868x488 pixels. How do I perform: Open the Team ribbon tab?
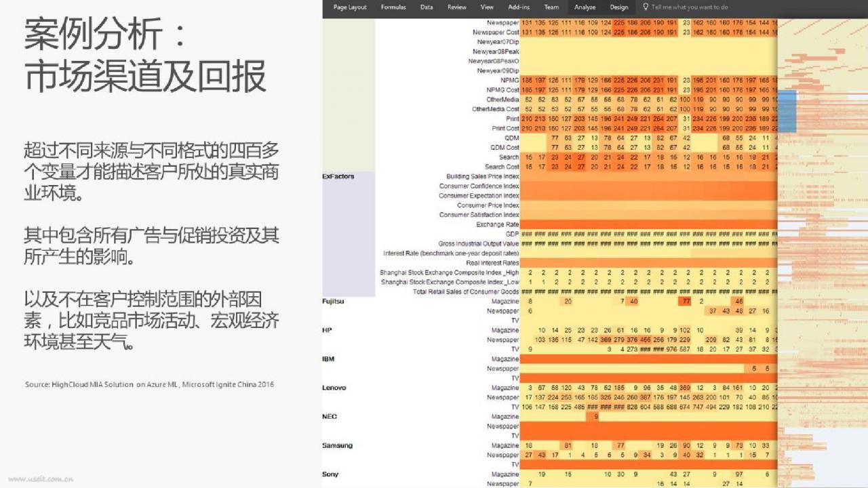pyautogui.click(x=551, y=7)
